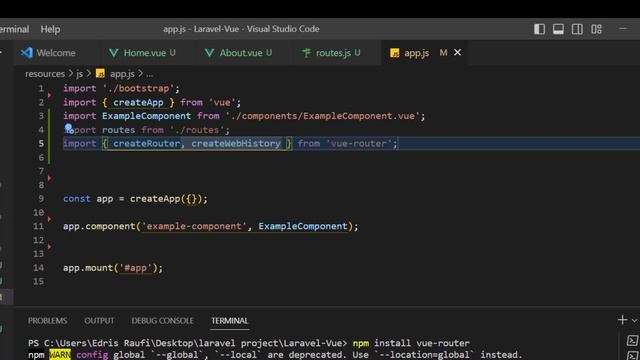
Task: Toggle the secondary side bar layout icon
Action: tap(577, 29)
